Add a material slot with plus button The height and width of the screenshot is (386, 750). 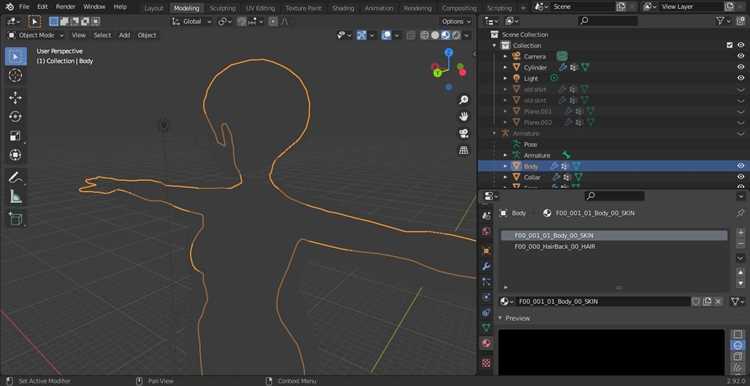[x=740, y=233]
